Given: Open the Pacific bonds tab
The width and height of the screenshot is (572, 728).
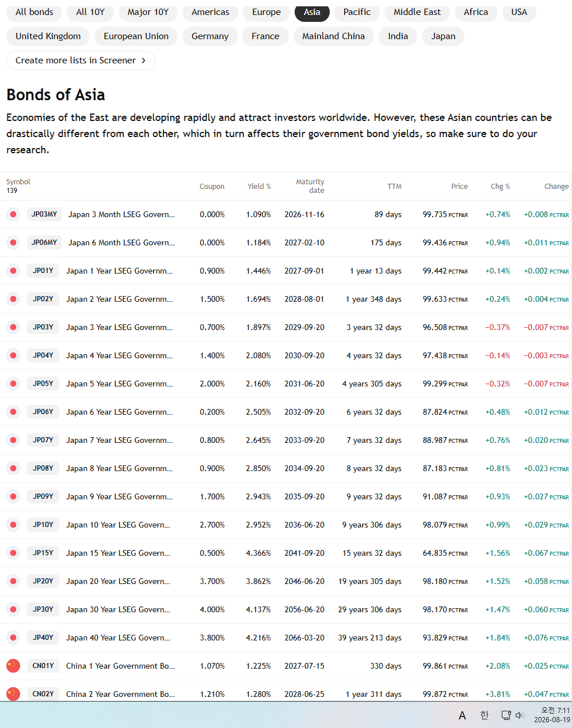Looking at the screenshot, I should (x=357, y=12).
